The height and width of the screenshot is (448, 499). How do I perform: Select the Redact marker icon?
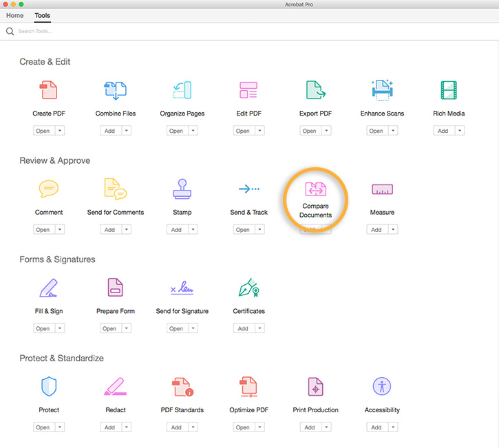(115, 387)
